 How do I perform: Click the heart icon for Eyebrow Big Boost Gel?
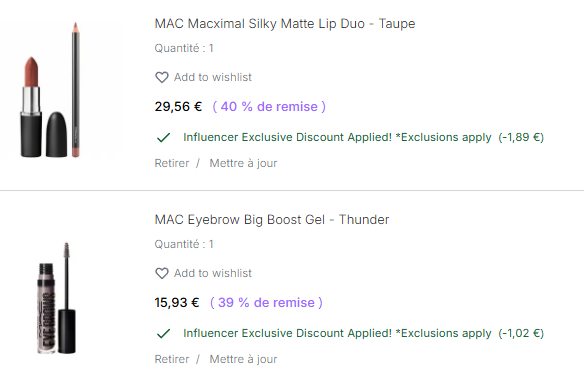162,273
